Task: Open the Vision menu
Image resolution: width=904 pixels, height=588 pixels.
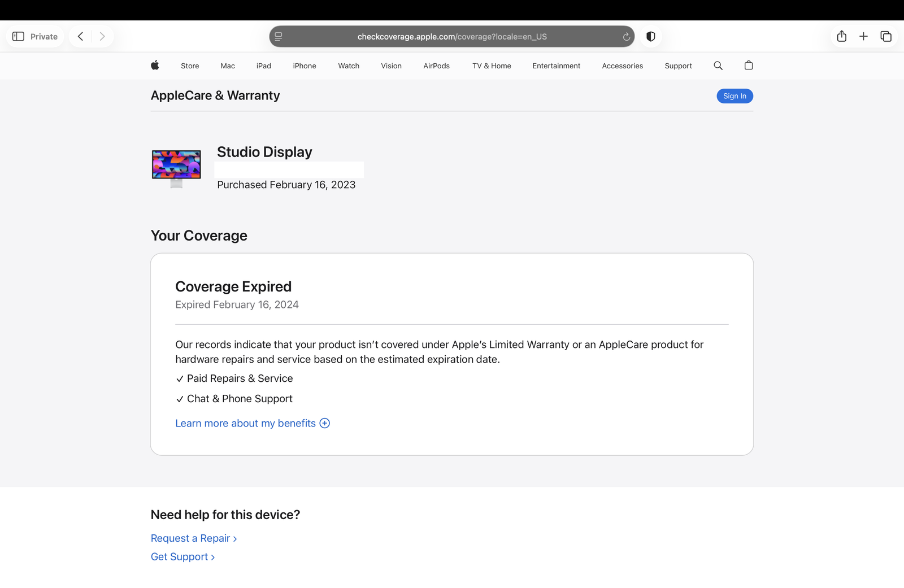Action: [391, 66]
